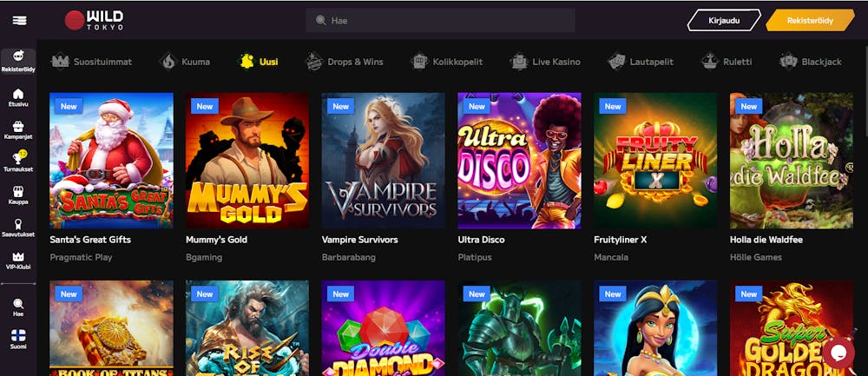Click the Lautapelit cards icon
Image resolution: width=868 pixels, height=376 pixels.
[x=616, y=62]
